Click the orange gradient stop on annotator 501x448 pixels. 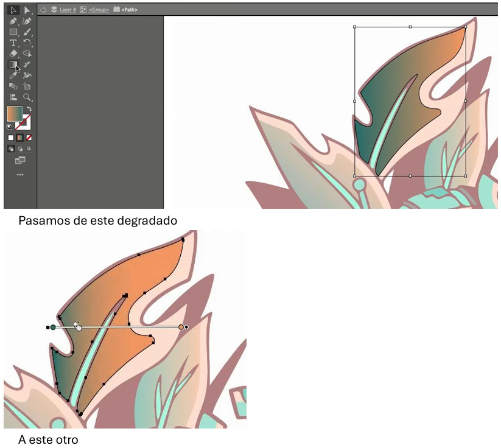point(181,327)
